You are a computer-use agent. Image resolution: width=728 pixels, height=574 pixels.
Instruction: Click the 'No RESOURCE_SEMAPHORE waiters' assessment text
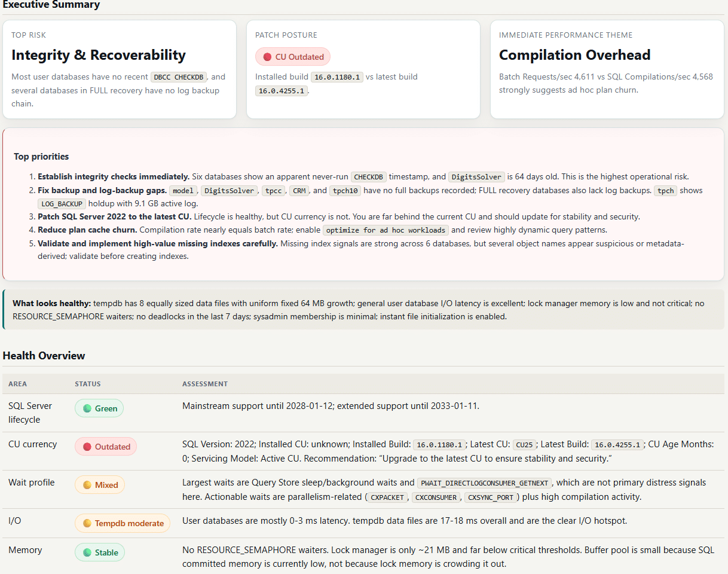click(x=448, y=557)
